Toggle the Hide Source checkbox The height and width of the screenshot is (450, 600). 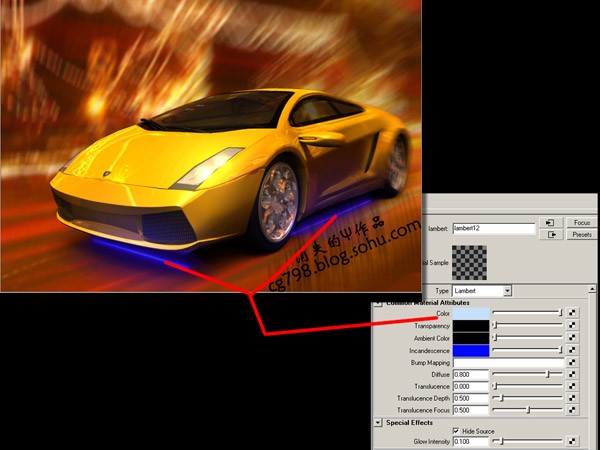pyautogui.click(x=456, y=430)
